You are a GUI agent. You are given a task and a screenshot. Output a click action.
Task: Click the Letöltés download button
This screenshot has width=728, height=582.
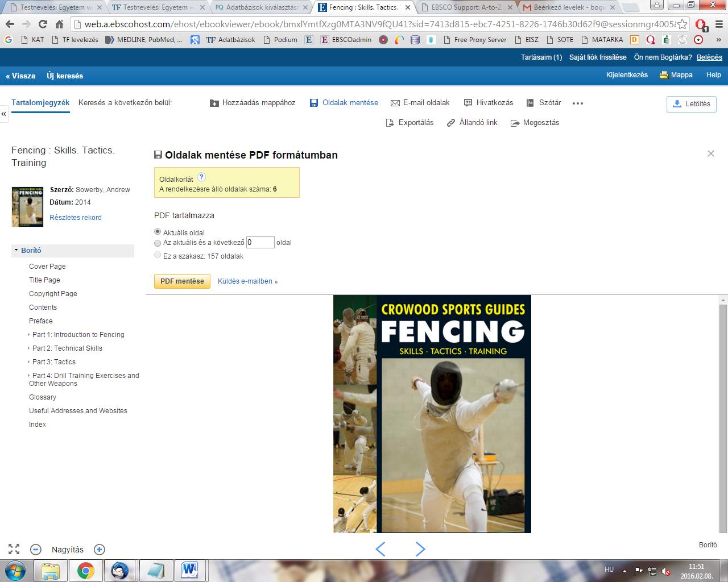tap(691, 104)
